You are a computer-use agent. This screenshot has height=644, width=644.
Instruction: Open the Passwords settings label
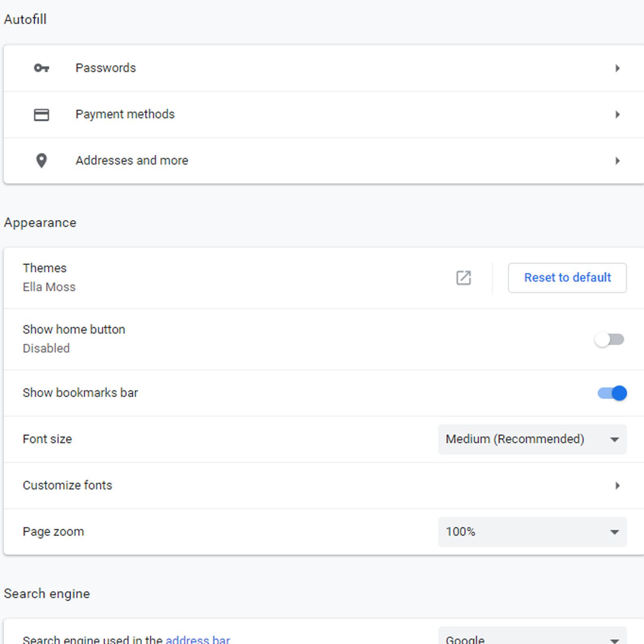tap(106, 68)
